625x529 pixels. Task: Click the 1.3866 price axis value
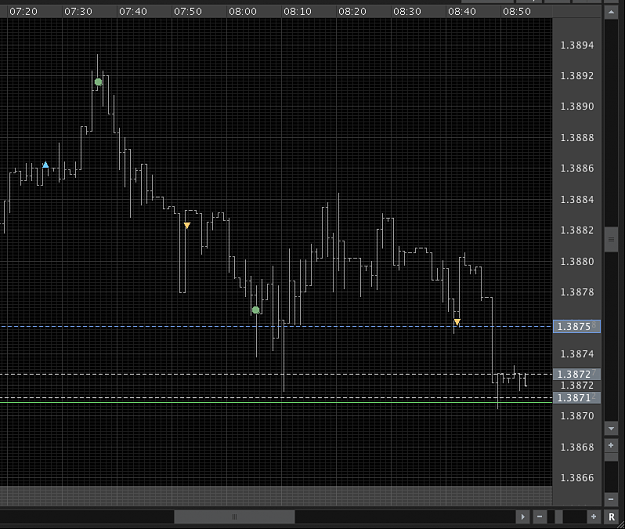[577, 478]
